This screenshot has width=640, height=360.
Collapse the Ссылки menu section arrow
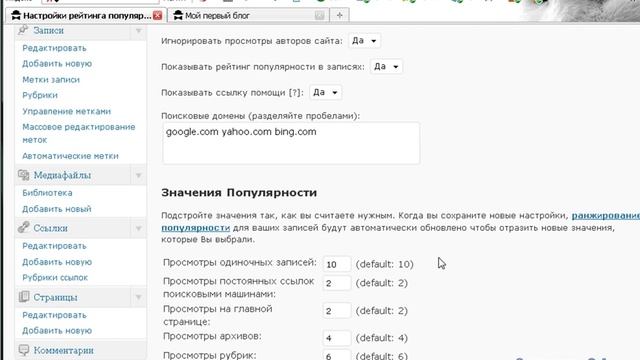point(138,228)
